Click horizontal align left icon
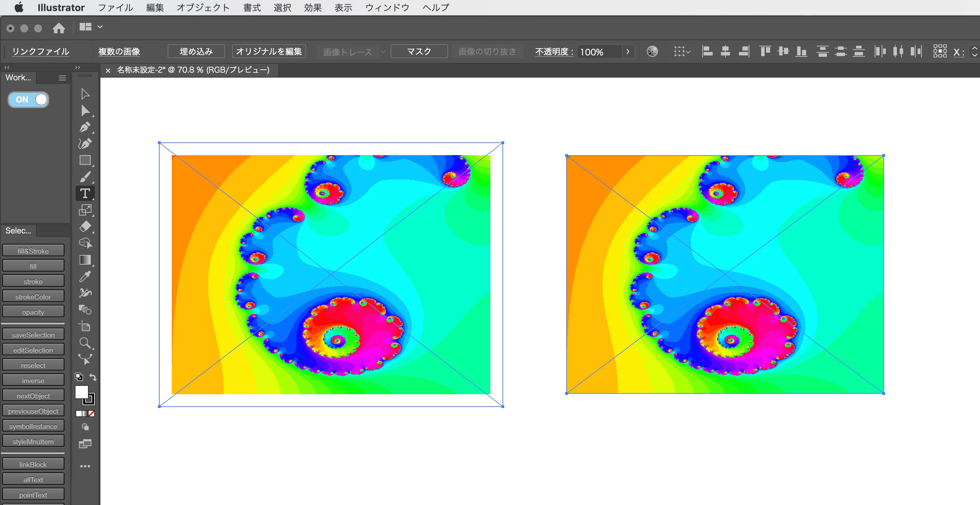 pyautogui.click(x=707, y=51)
